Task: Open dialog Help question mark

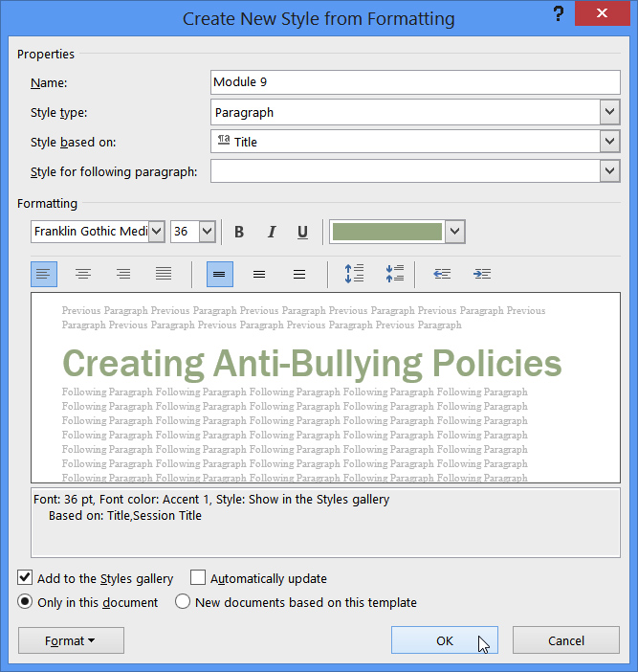Action: [x=558, y=13]
